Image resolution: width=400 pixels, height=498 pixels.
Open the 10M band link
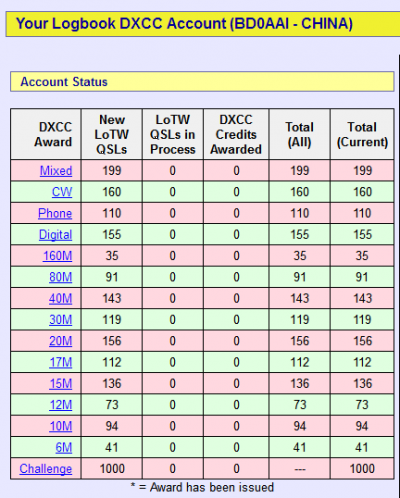[x=60, y=426]
